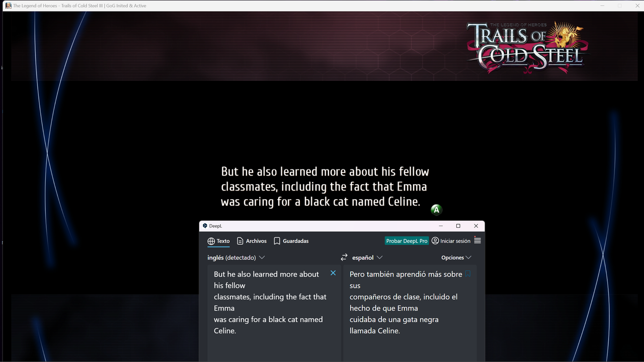Click into the English source text field
This screenshot has height=362, width=644.
[x=274, y=313]
